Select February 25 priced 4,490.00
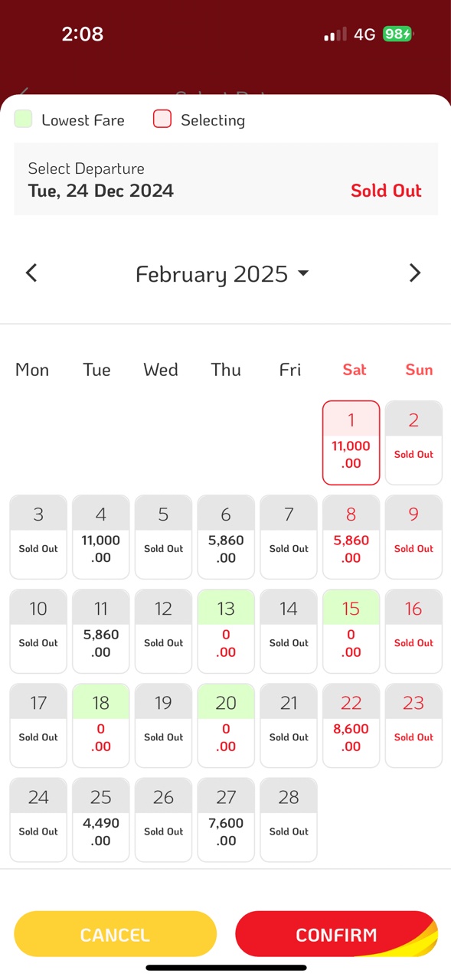This screenshot has width=451, height=980. coord(101,820)
